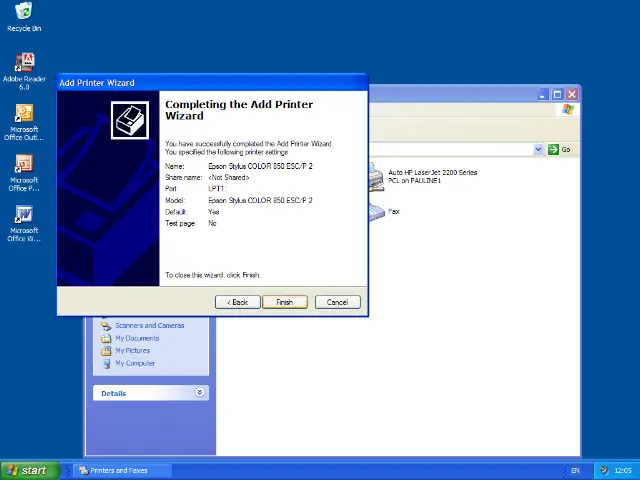
Task: Click 'To close this wizard, click Finish' text
Action: point(213,275)
